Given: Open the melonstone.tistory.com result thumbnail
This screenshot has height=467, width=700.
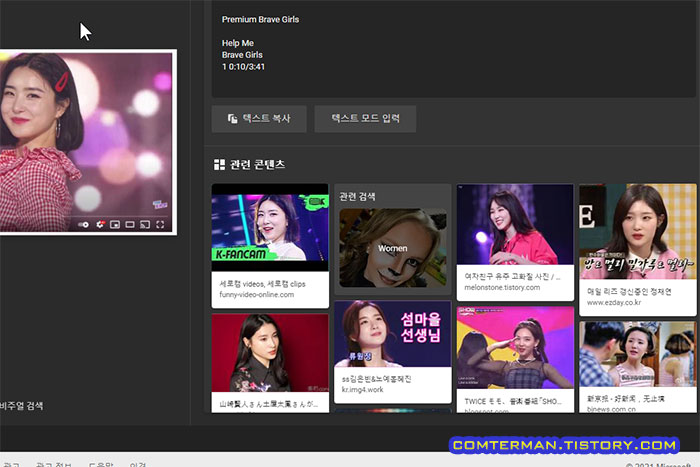Looking at the screenshot, I should [x=515, y=224].
